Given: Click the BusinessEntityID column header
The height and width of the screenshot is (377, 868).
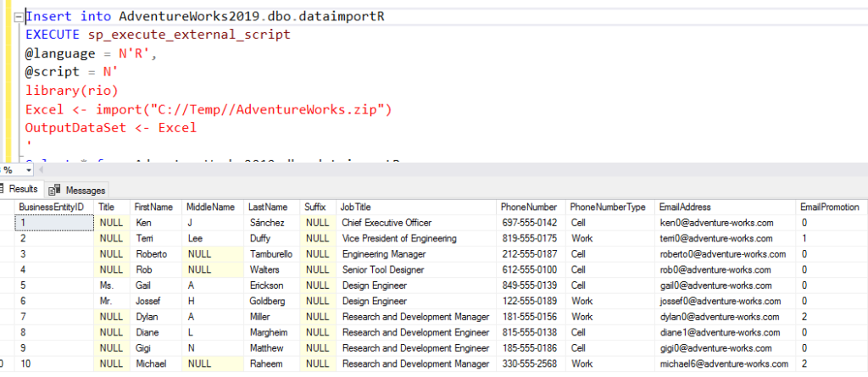Looking at the screenshot, I should (x=51, y=207).
